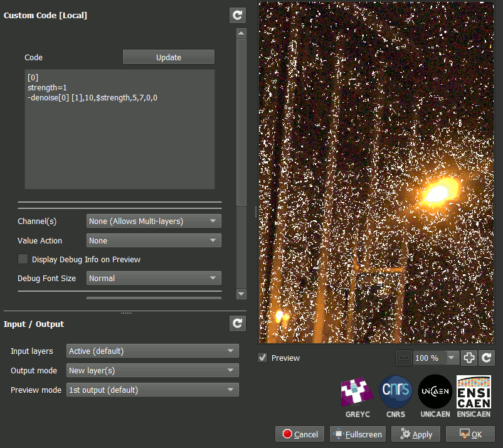Expand the Debug Font Size dropdown
The width and height of the screenshot is (503, 448).
[x=153, y=278]
